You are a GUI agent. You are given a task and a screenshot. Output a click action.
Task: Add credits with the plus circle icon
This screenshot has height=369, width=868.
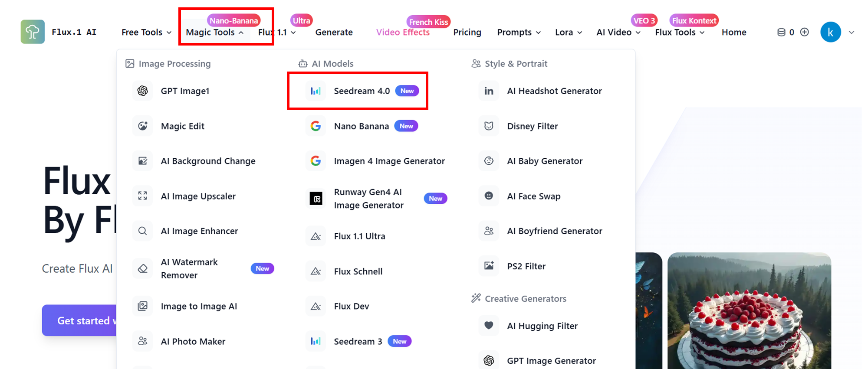805,32
